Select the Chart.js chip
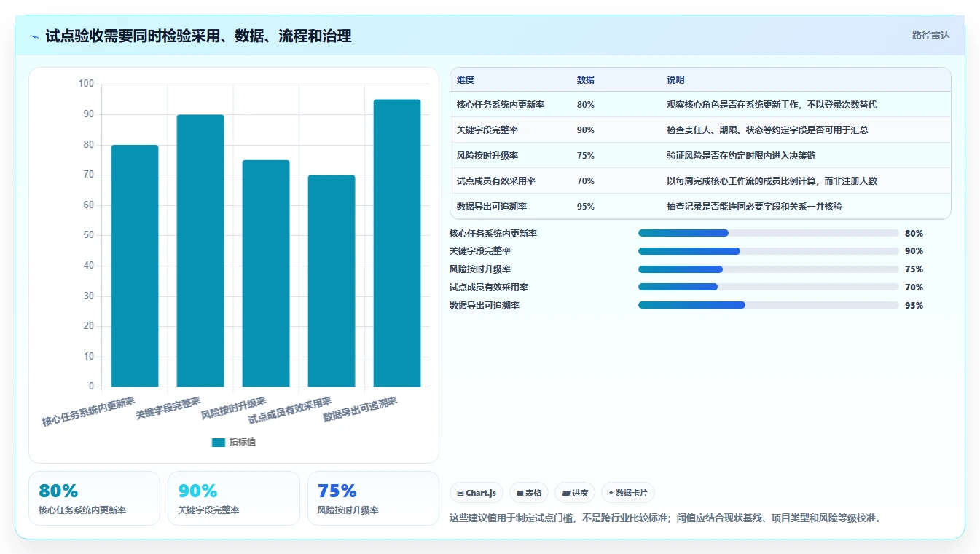The image size is (980, 554). click(x=477, y=493)
